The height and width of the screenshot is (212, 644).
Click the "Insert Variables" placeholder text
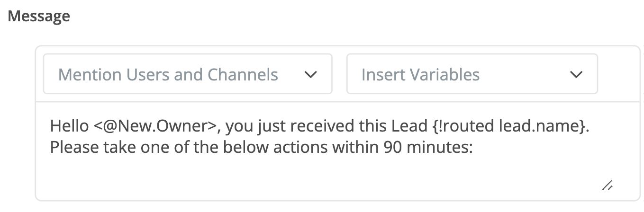coord(420,74)
